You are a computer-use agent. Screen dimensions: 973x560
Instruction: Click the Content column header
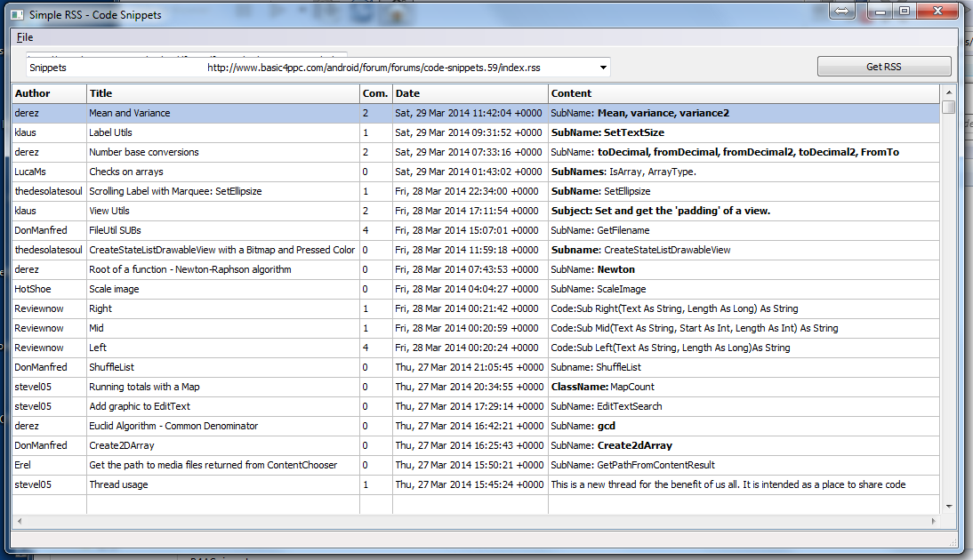(x=744, y=93)
